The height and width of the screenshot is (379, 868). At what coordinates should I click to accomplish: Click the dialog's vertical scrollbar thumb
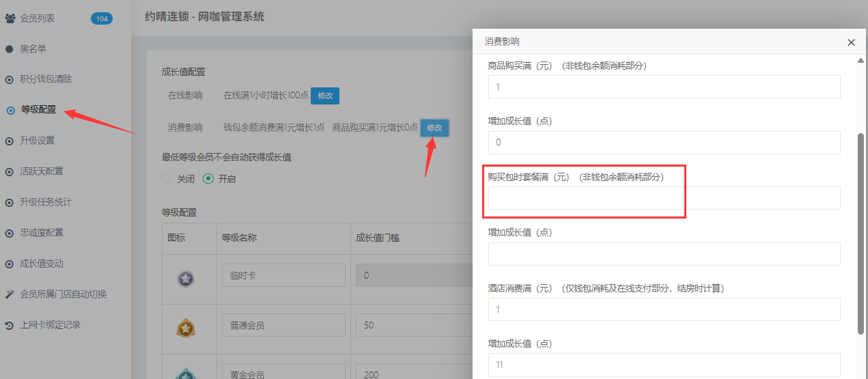tap(860, 234)
